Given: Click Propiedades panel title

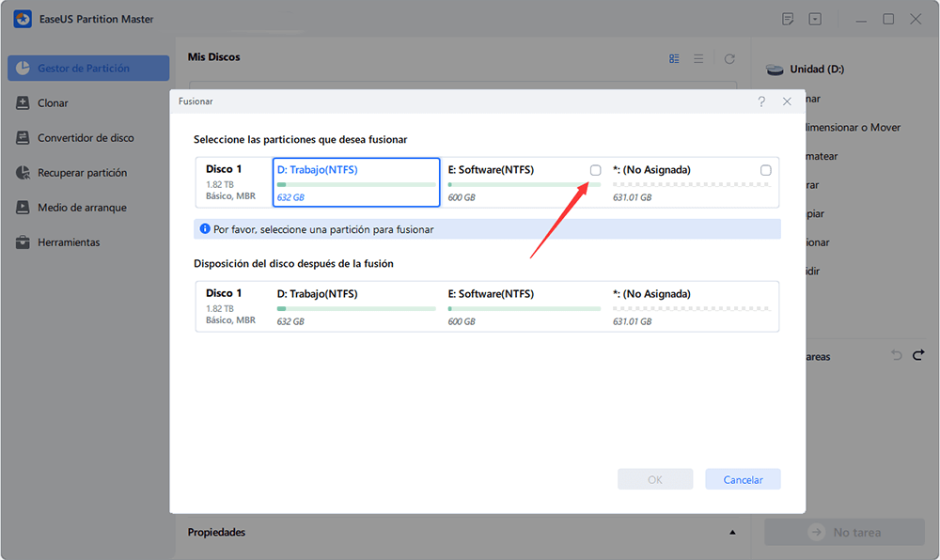Looking at the screenshot, I should coord(216,533).
